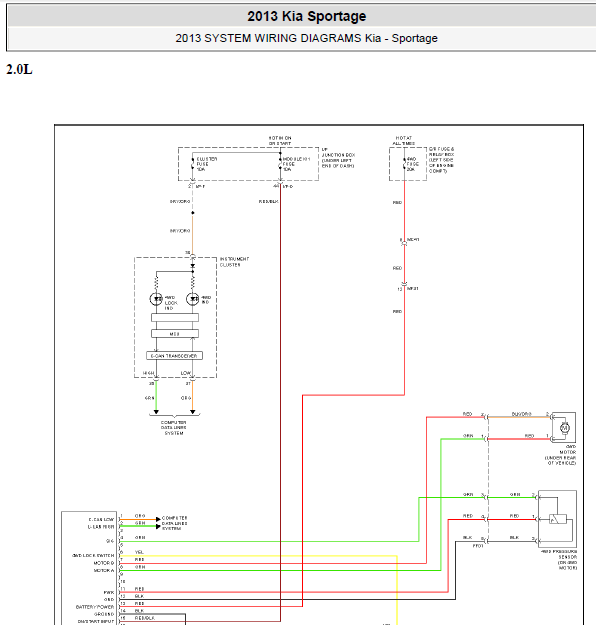Image resolution: width=596 pixels, height=625 pixels.
Task: Click the Module fuse symbol in junction box
Action: pos(280,164)
